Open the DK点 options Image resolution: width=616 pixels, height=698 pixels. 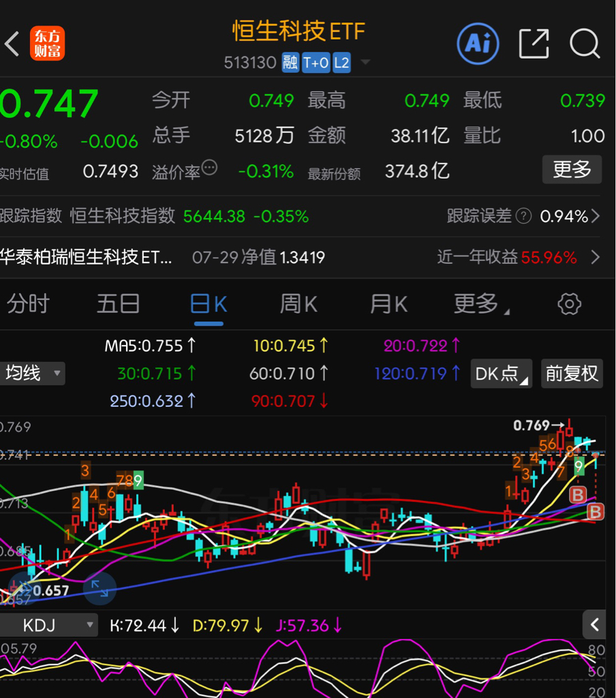(x=501, y=374)
